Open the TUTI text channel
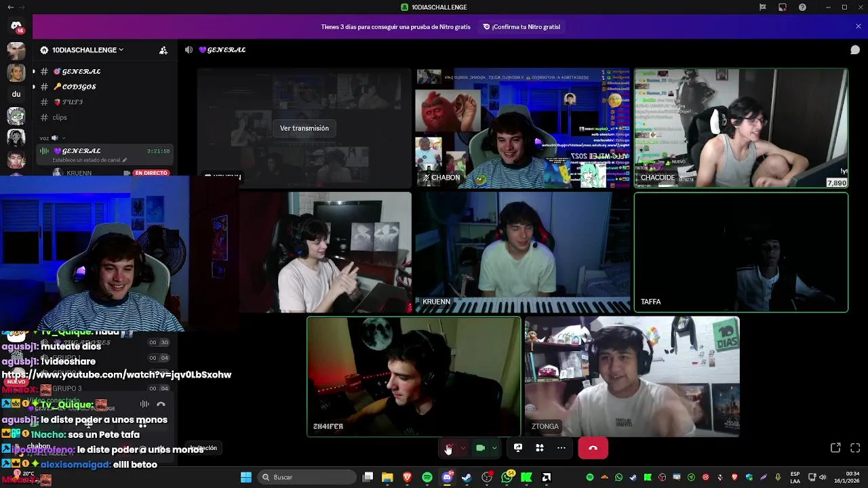This screenshot has width=868, height=488. coord(105,102)
